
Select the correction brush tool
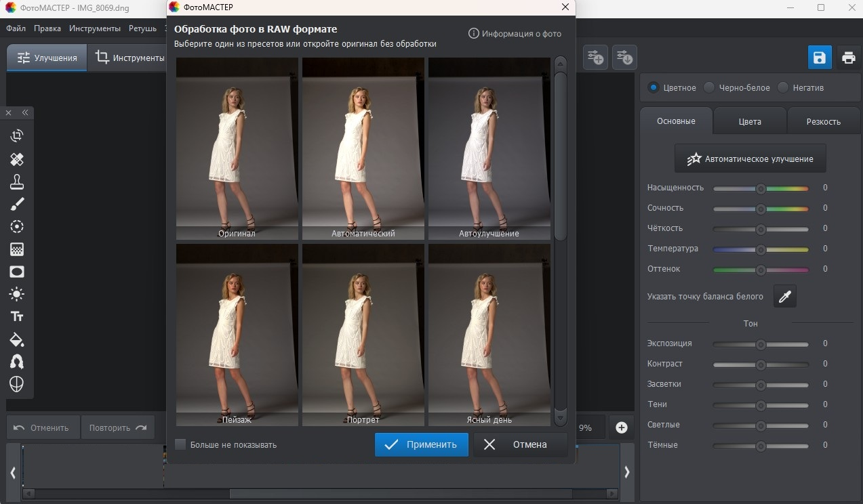click(17, 204)
